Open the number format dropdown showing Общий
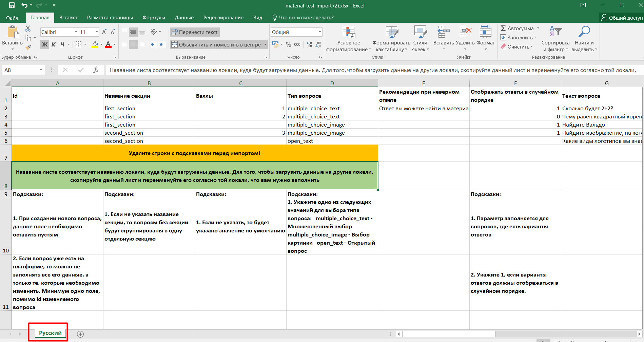644x342 pixels. [319, 32]
